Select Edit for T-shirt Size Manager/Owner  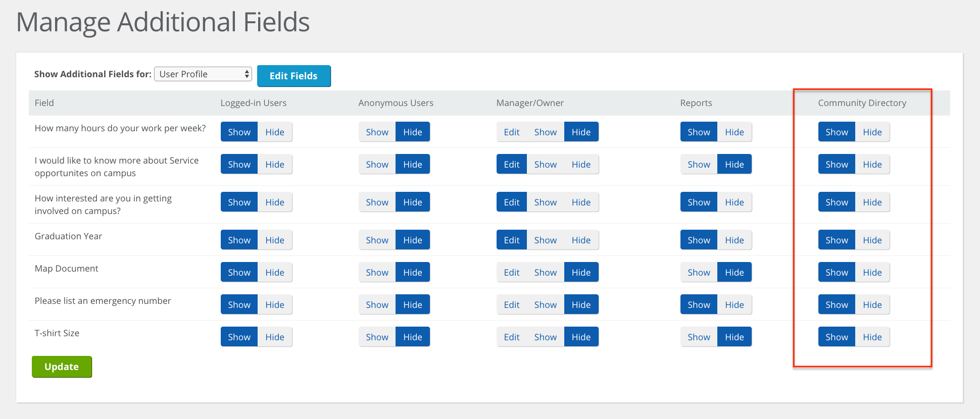(512, 337)
